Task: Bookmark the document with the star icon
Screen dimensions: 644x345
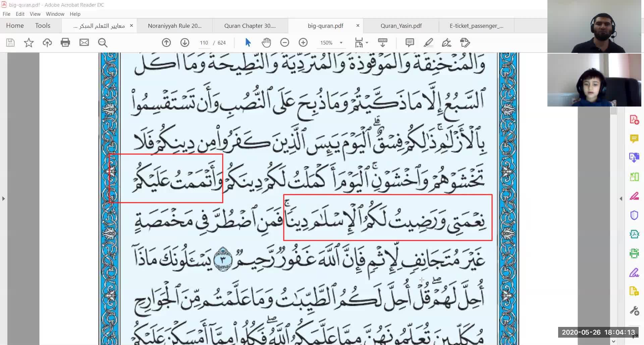Action: pos(29,43)
